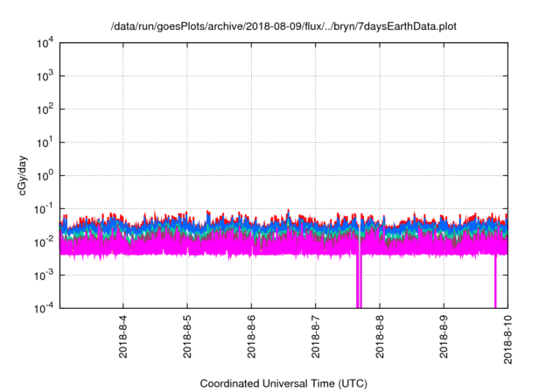Click the 2018-8-4 date label
Image resolution: width=560 pixels, height=392 pixels.
click(122, 336)
